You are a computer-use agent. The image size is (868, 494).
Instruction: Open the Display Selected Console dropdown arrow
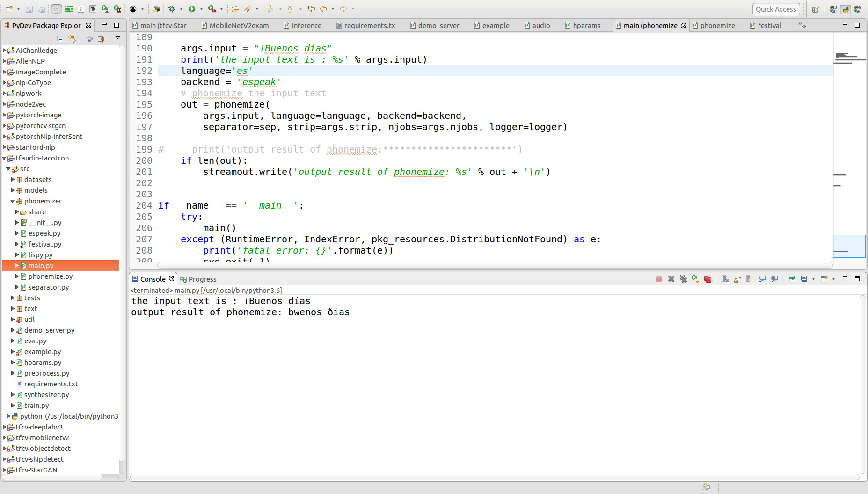[813, 279]
